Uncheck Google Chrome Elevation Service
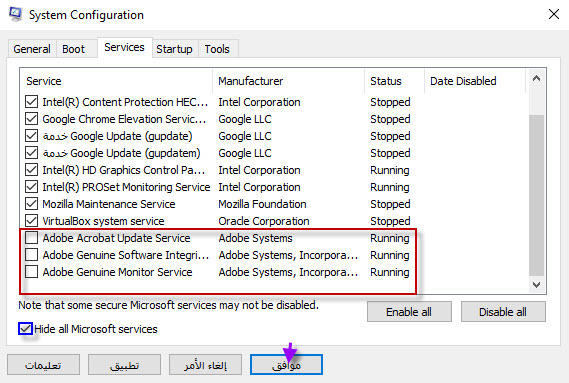The width and height of the screenshot is (569, 383). 32,119
